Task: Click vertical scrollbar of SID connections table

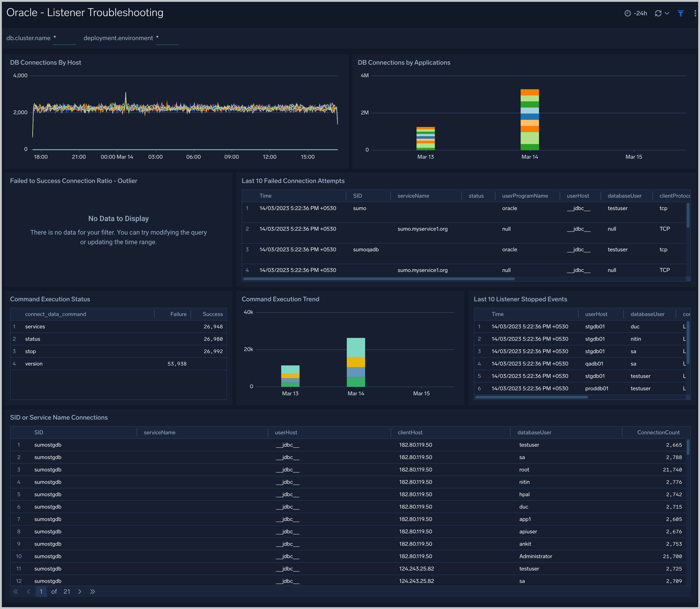Action: [x=688, y=447]
